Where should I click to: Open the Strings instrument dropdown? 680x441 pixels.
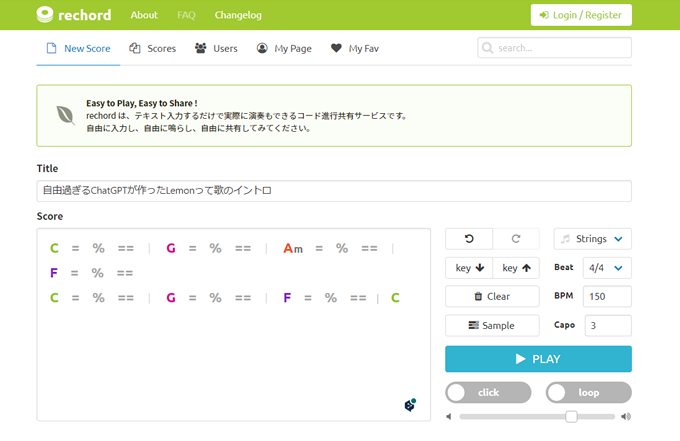click(x=592, y=239)
